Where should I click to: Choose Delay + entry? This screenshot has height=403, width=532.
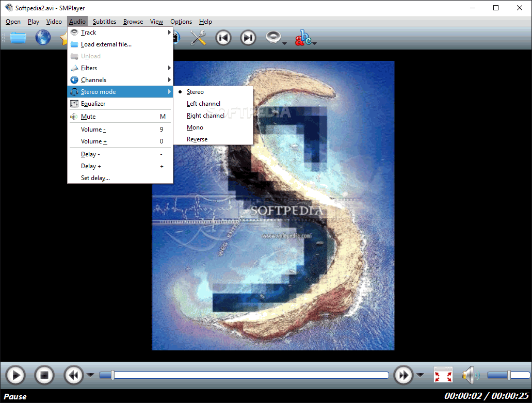120,166
